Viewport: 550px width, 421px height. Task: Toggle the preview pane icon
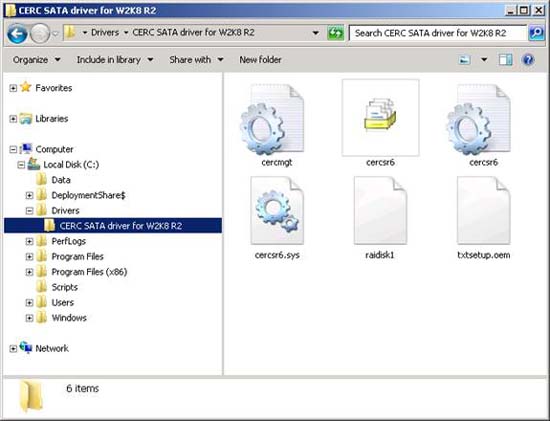(505, 60)
